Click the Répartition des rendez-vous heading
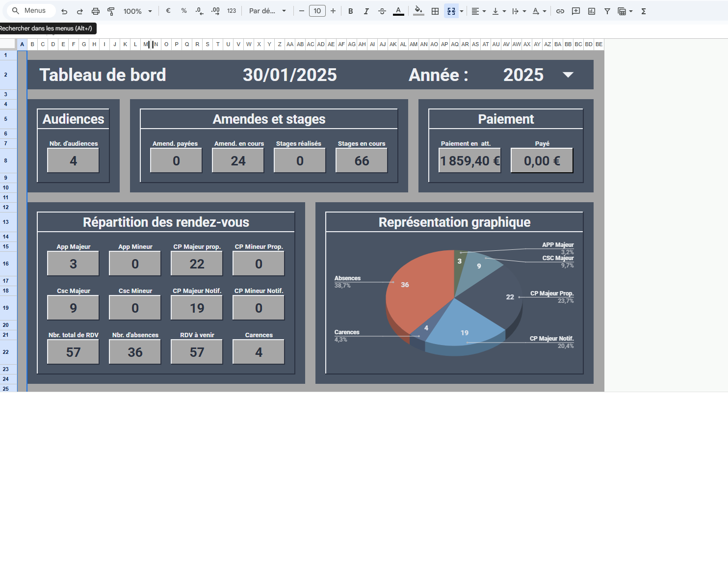 pos(166,222)
